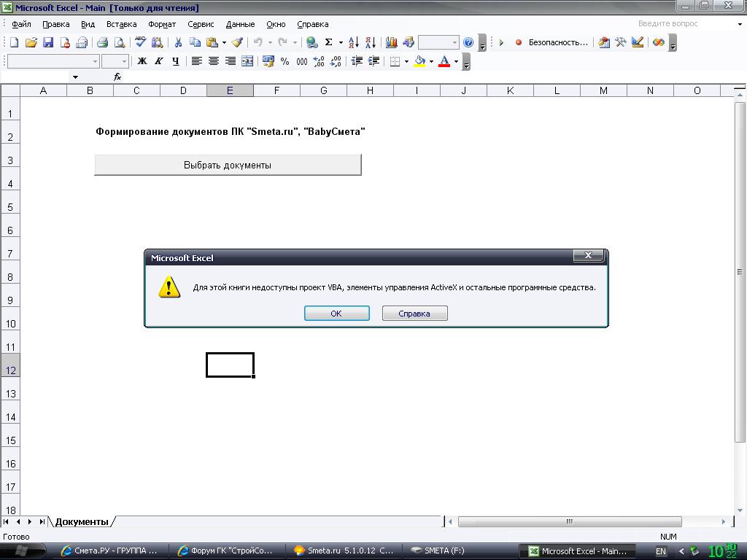Insert a hyperlink with the globe icon
747x560 pixels.
(312, 42)
